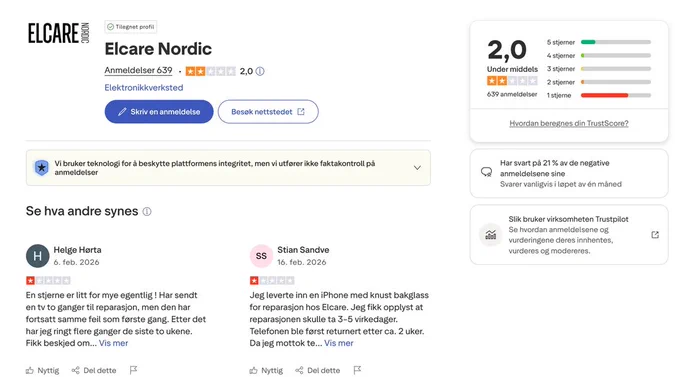Click the speech bubble reply icon

point(487,172)
